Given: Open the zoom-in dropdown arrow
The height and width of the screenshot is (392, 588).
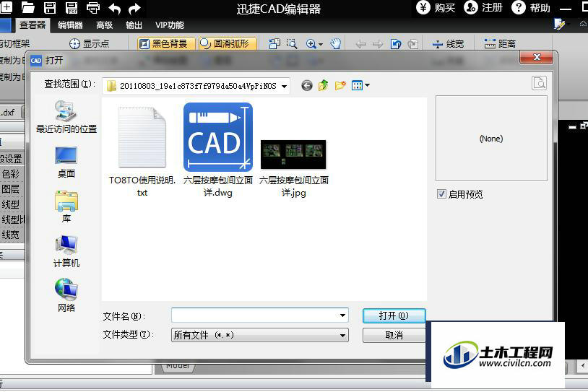Looking at the screenshot, I should pos(321,44).
